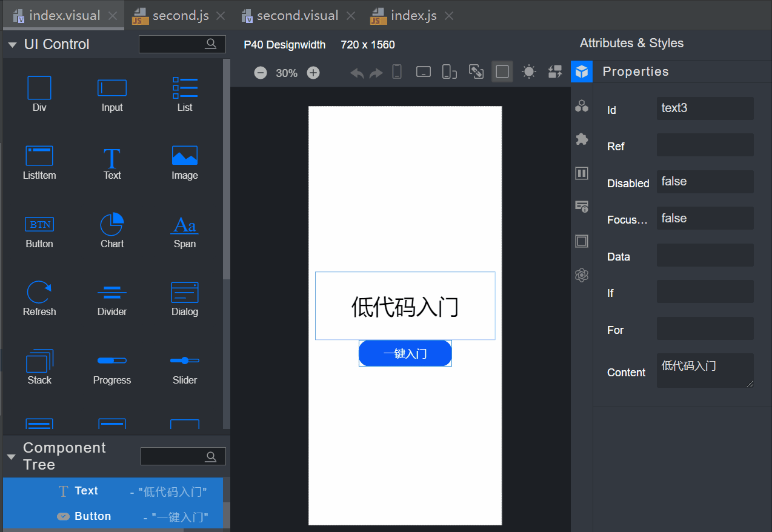Open the Dimension nested-square panel icon

(x=582, y=241)
